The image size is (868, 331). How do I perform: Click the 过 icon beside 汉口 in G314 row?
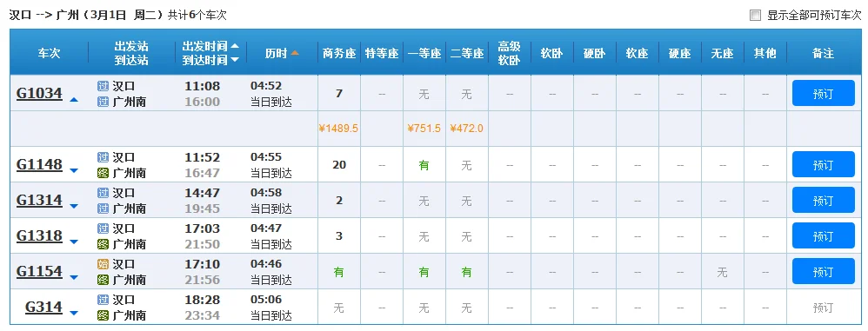point(103,300)
